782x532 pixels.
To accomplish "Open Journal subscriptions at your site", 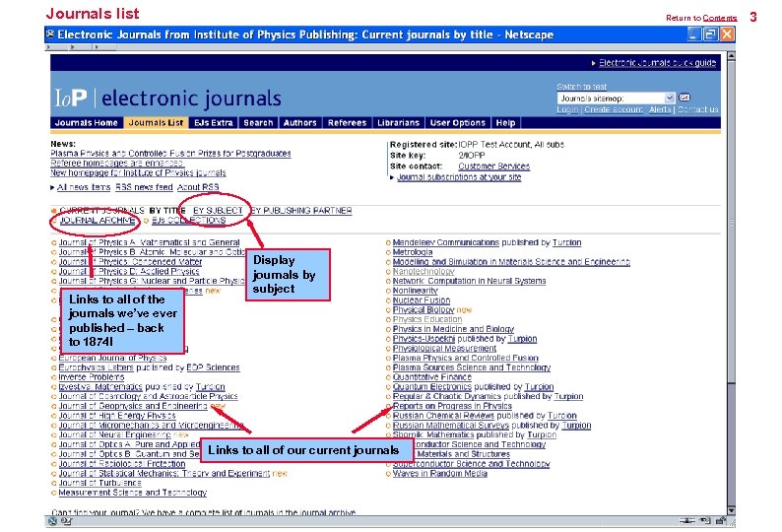I will click(x=459, y=177).
